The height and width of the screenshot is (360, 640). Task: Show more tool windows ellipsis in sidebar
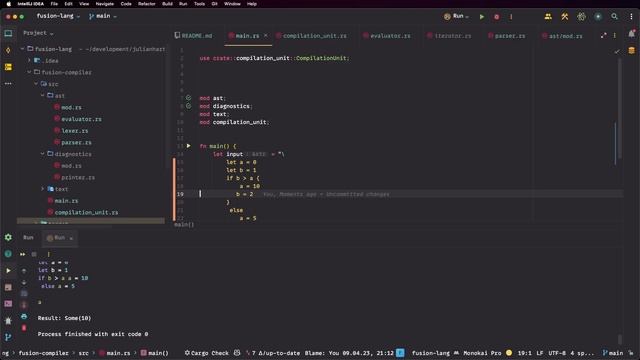click(x=8, y=84)
